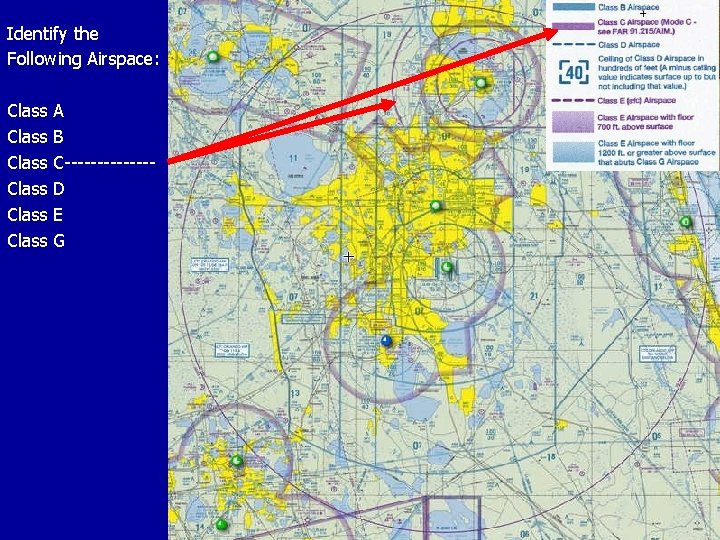Screen dimensions: 720x540
Task: Click 'Identify the Following Airspace:' heading
Action: 83,46
